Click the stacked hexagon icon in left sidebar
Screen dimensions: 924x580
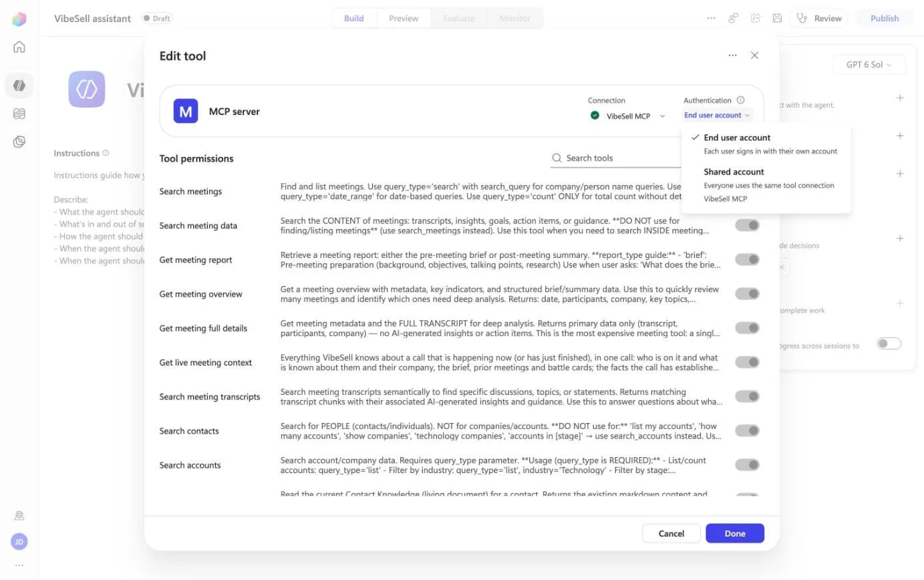coord(19,142)
